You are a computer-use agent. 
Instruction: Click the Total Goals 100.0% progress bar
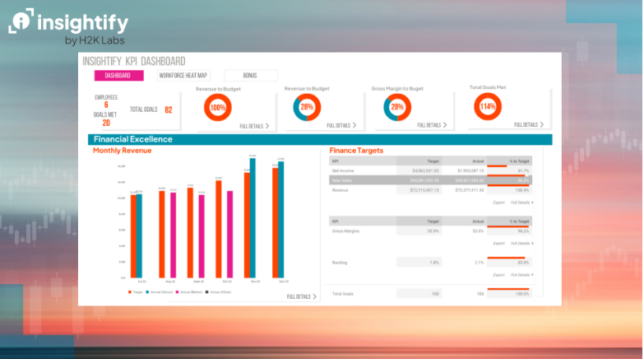click(x=508, y=289)
